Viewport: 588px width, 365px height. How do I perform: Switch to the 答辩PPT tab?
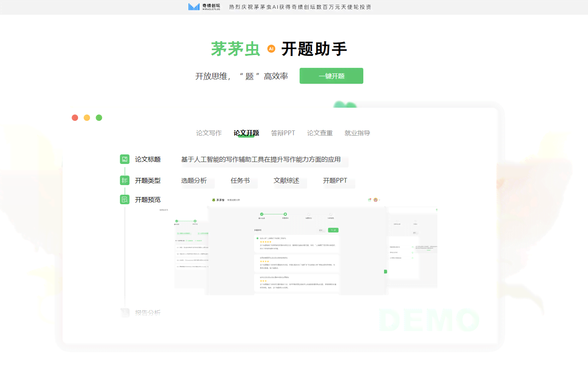pyautogui.click(x=283, y=133)
